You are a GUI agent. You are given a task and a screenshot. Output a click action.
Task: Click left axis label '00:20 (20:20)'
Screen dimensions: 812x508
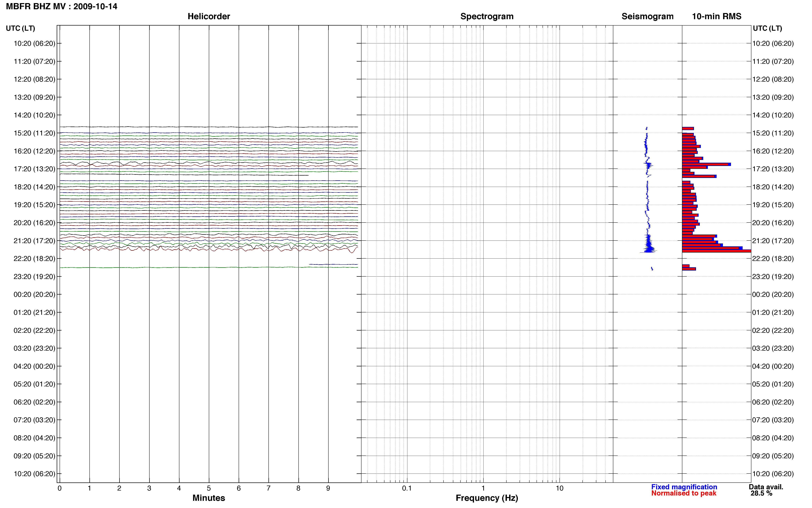tap(35, 294)
